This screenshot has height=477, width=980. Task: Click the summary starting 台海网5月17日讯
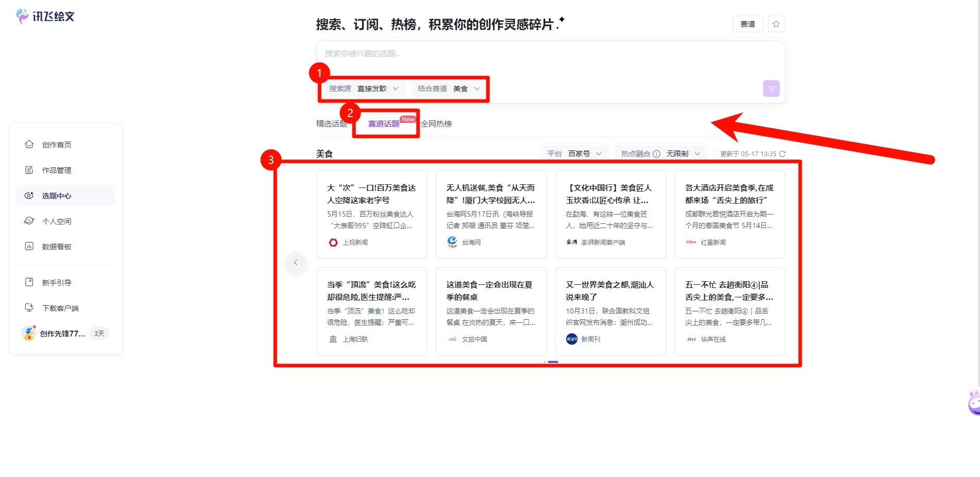coord(491,220)
